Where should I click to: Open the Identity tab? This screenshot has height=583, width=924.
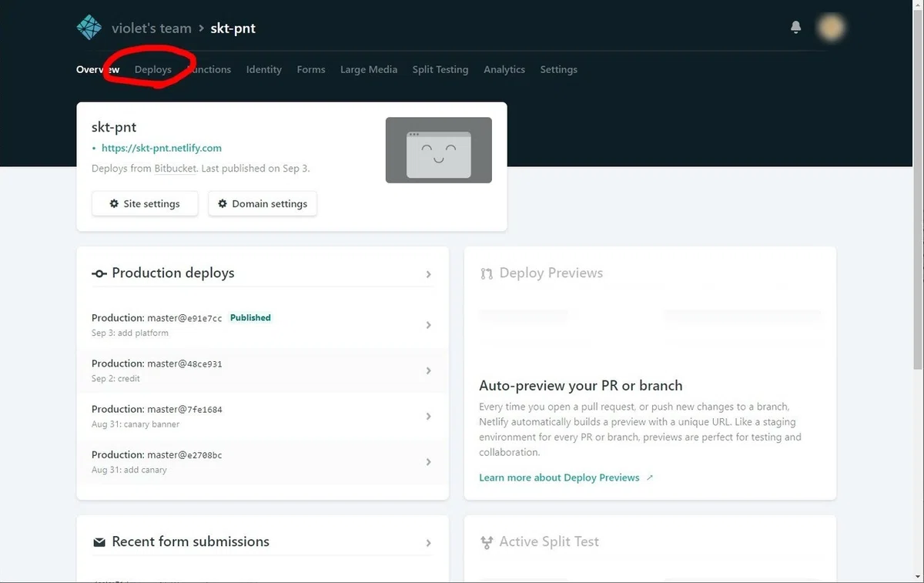coord(264,69)
